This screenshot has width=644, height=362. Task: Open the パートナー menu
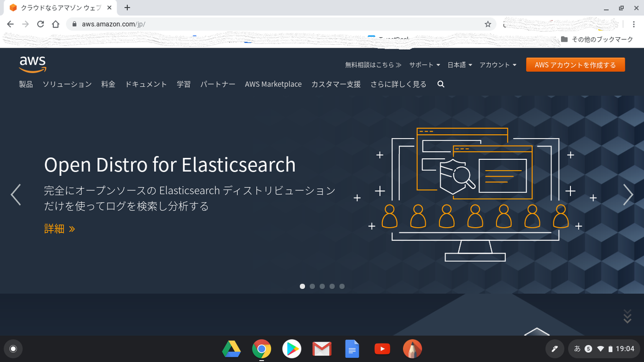[218, 84]
